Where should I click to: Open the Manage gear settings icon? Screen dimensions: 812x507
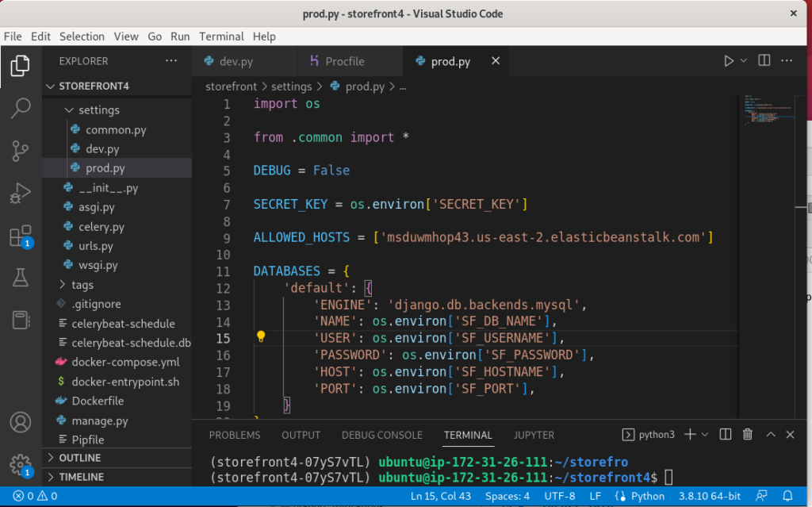(x=21, y=465)
